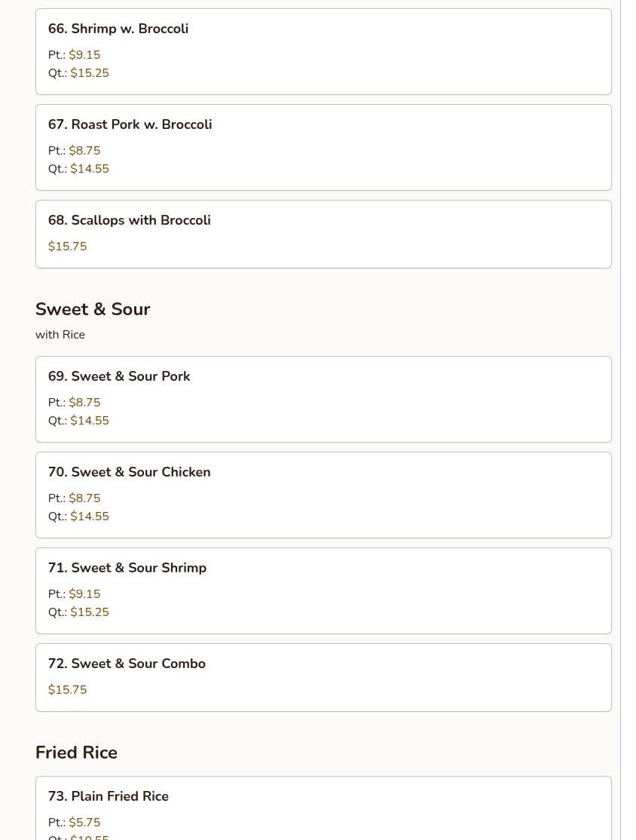Click Shrimp w. Broccoli quart price $15.25
The width and height of the screenshot is (636, 840).
coord(90,73)
